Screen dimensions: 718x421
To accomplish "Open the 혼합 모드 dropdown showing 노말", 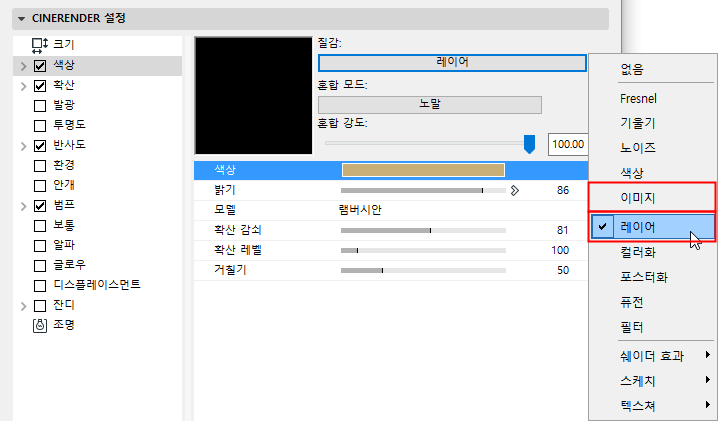I will pos(430,104).
